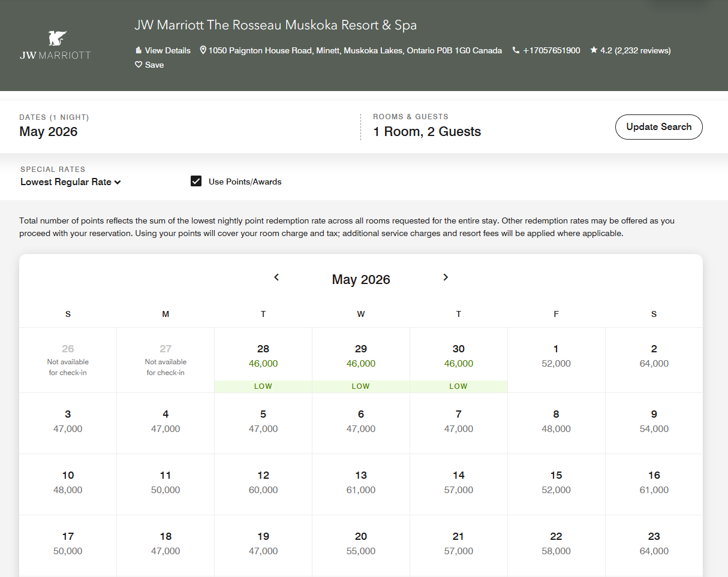Open the Rooms & Guests selector
This screenshot has height=577, width=728.
[426, 132]
